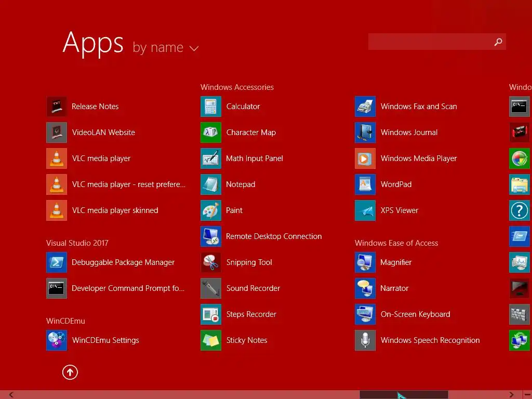Open Paint palette icon
Viewport: 532px width, 399px height.
point(211,210)
